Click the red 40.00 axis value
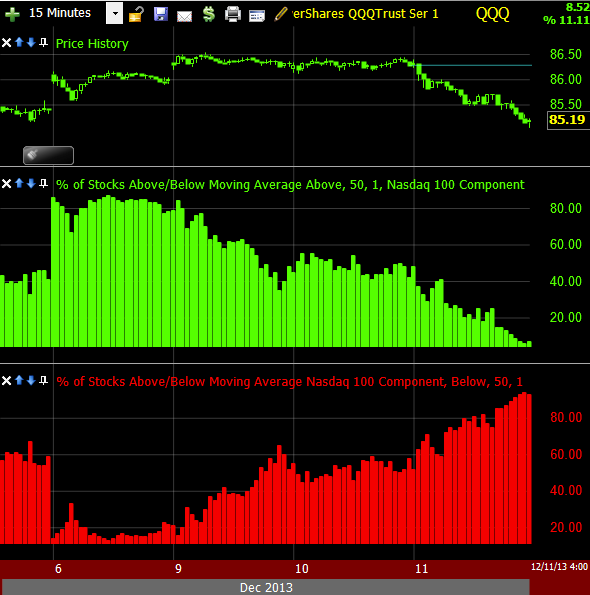590x595 pixels. (566, 490)
